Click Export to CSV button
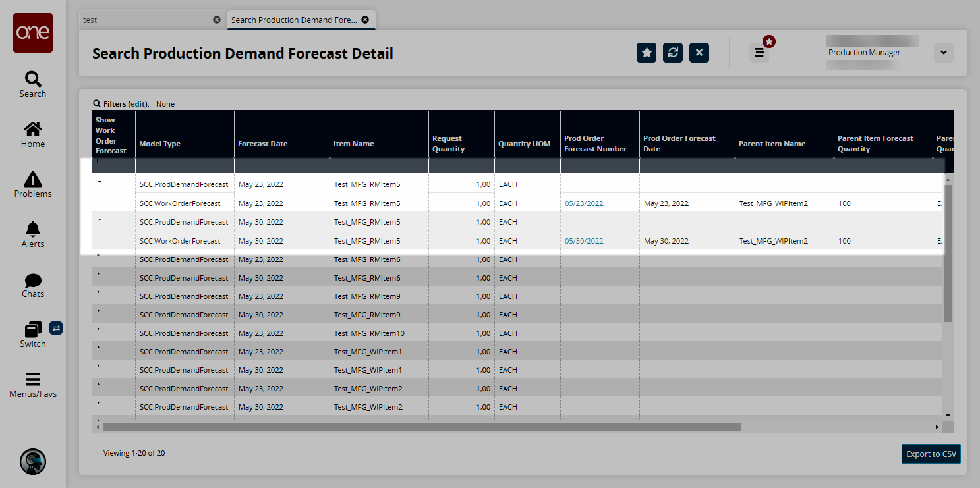980x488 pixels. [x=931, y=454]
